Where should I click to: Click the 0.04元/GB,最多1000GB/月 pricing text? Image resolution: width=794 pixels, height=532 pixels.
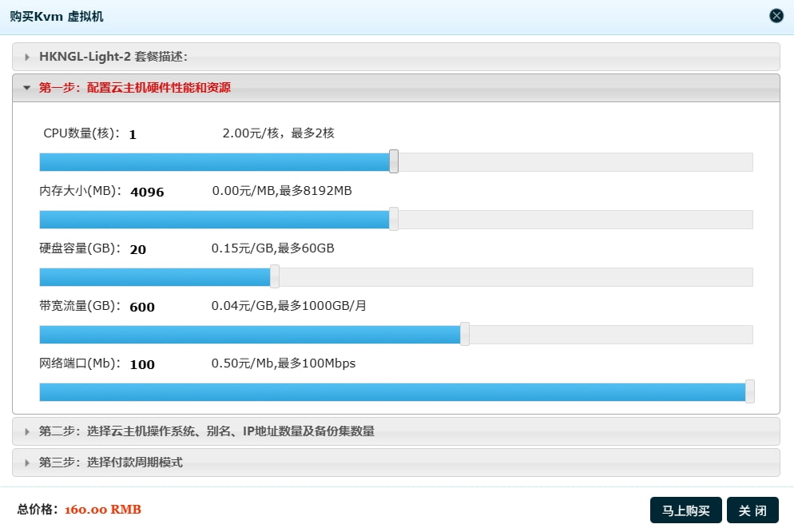click(288, 306)
